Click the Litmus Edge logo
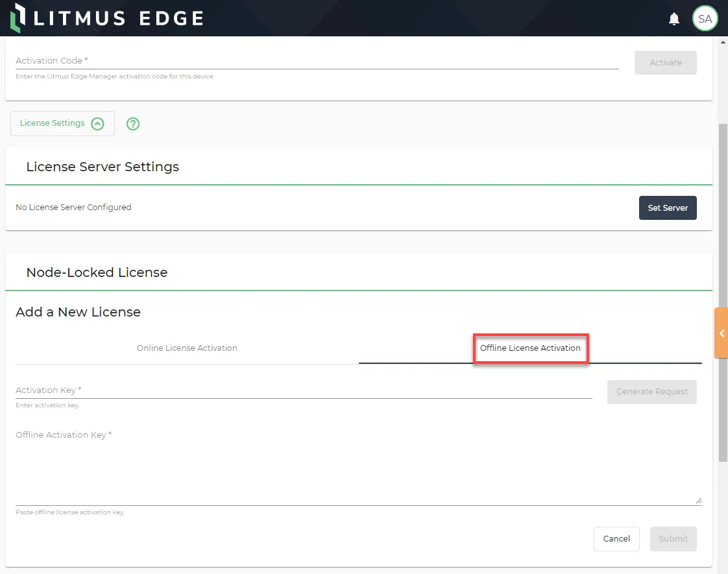The image size is (728, 574). click(107, 18)
